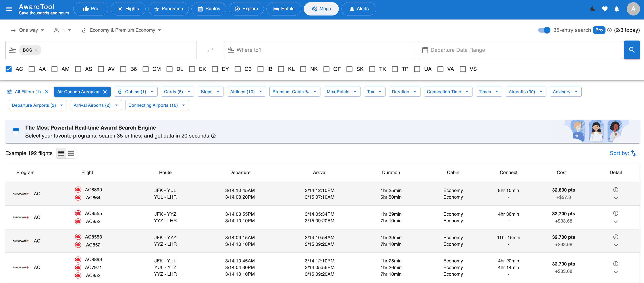This screenshot has height=283, width=644.
Task: Expand details of AC8555 flight
Action: [x=616, y=222]
